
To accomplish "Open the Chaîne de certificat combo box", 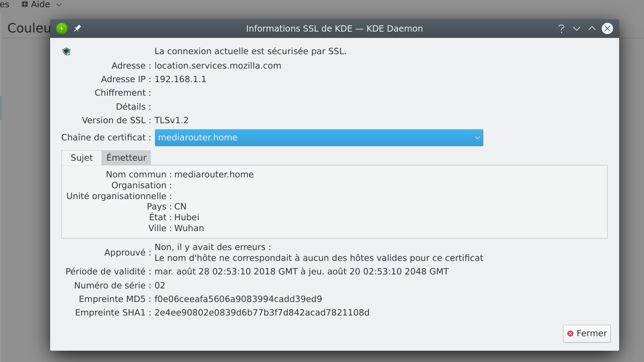I will click(319, 138).
